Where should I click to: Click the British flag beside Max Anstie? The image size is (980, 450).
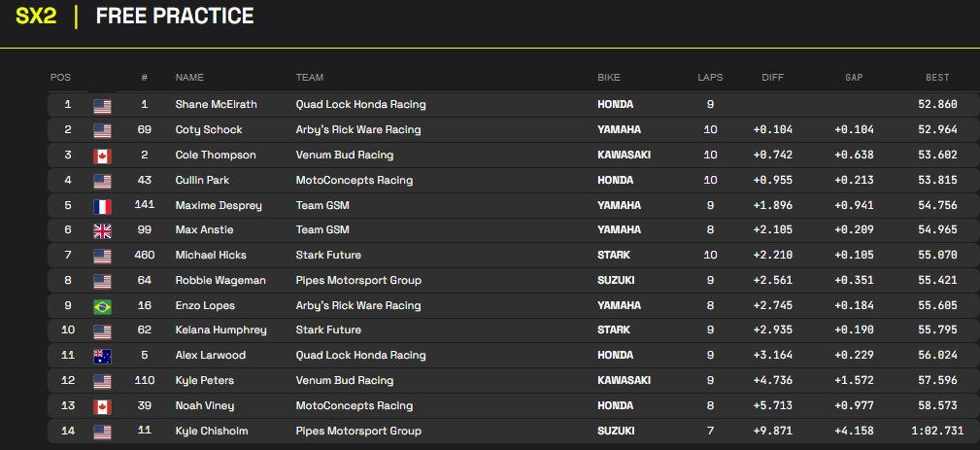pyautogui.click(x=102, y=230)
